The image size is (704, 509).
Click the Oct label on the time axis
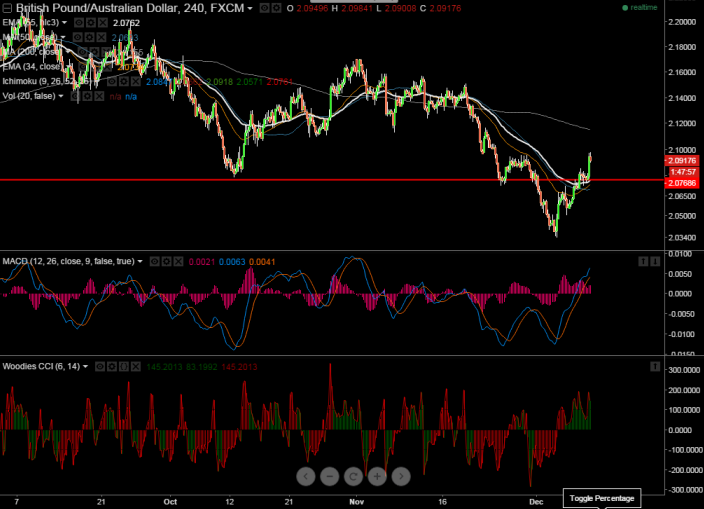(x=170, y=502)
